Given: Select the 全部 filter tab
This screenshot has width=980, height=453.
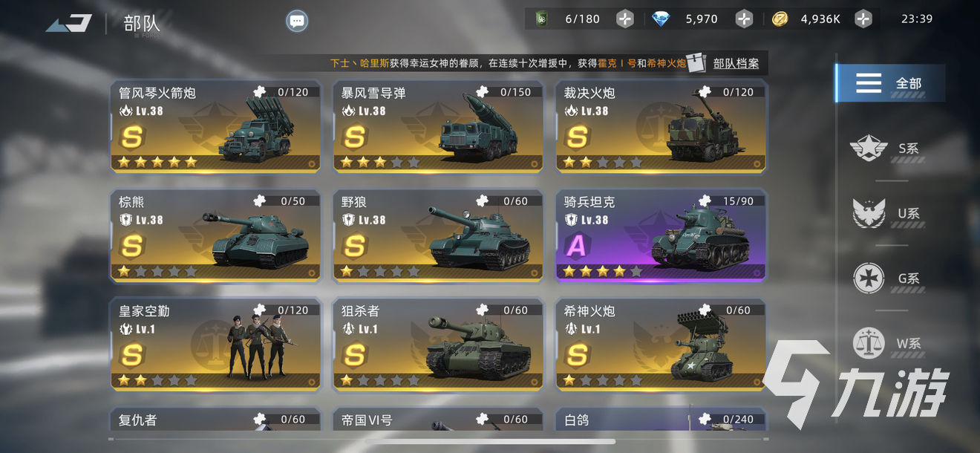Looking at the screenshot, I should (x=890, y=82).
